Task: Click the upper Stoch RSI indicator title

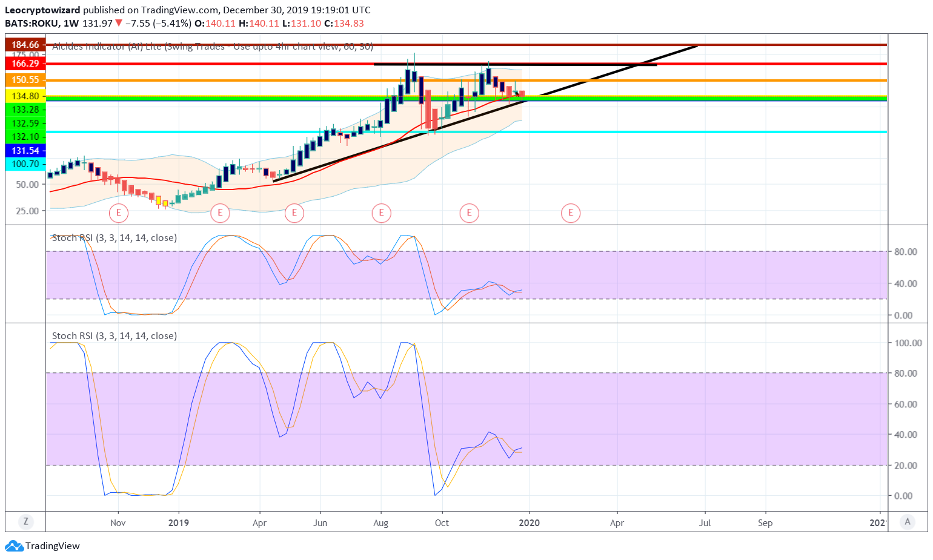Action: (x=115, y=238)
